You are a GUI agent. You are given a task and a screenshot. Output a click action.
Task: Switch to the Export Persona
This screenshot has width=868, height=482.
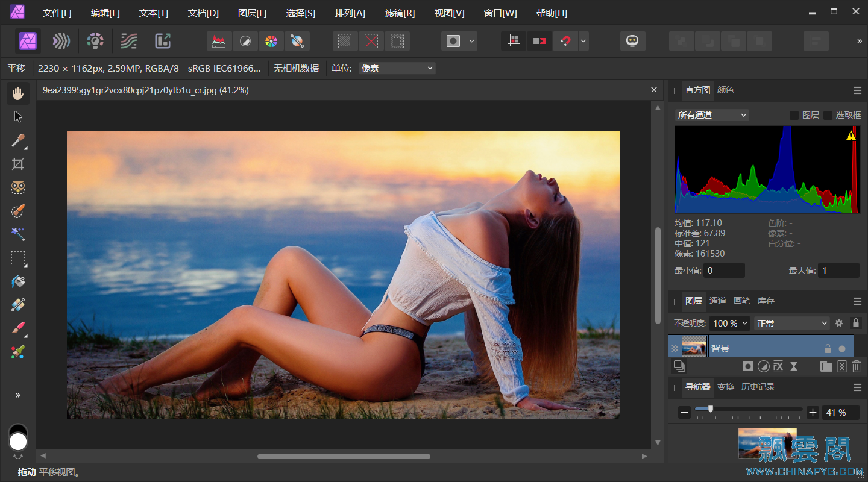(x=163, y=41)
